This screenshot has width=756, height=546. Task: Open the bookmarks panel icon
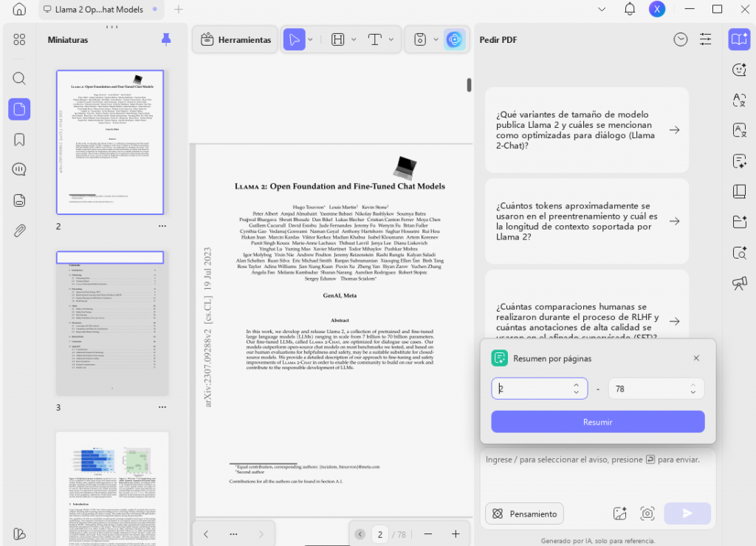tap(19, 140)
